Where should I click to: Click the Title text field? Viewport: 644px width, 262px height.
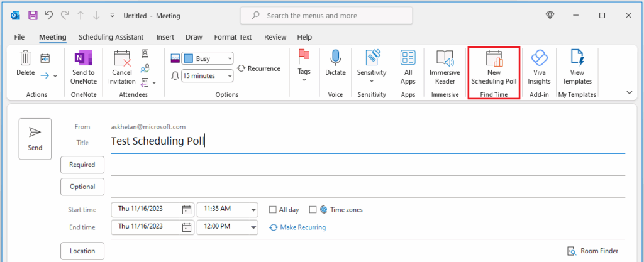click(365, 141)
